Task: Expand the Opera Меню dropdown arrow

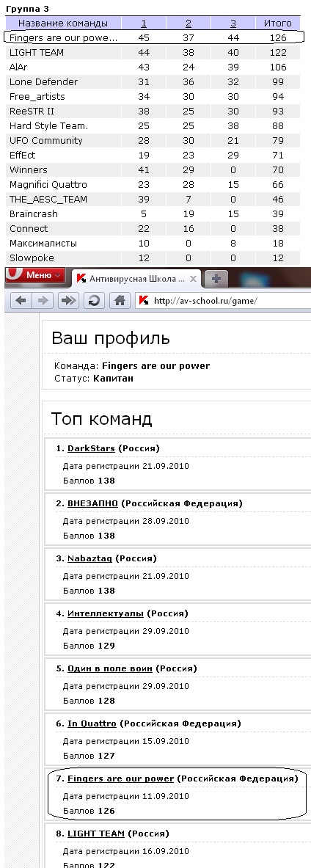Action: coord(58,275)
